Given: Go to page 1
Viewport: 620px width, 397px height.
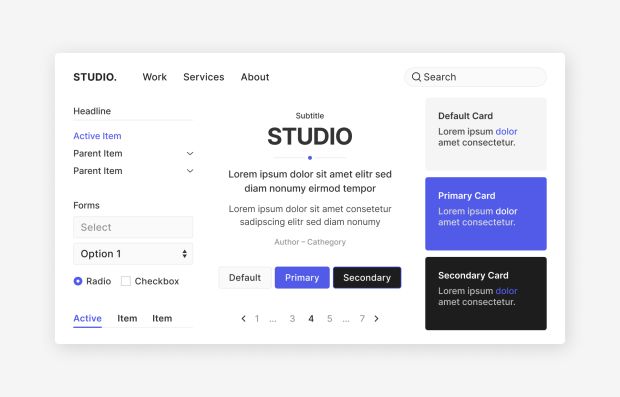Looking at the screenshot, I should (x=257, y=319).
